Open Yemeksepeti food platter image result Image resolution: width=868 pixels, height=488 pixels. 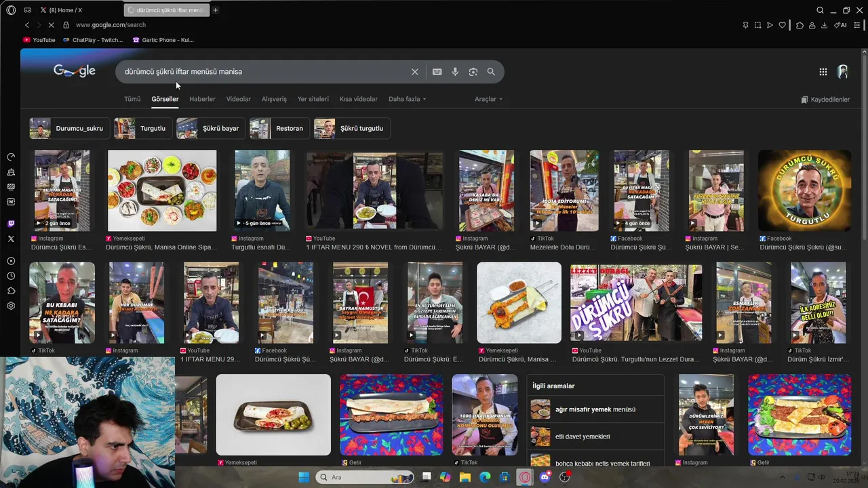[x=162, y=190]
